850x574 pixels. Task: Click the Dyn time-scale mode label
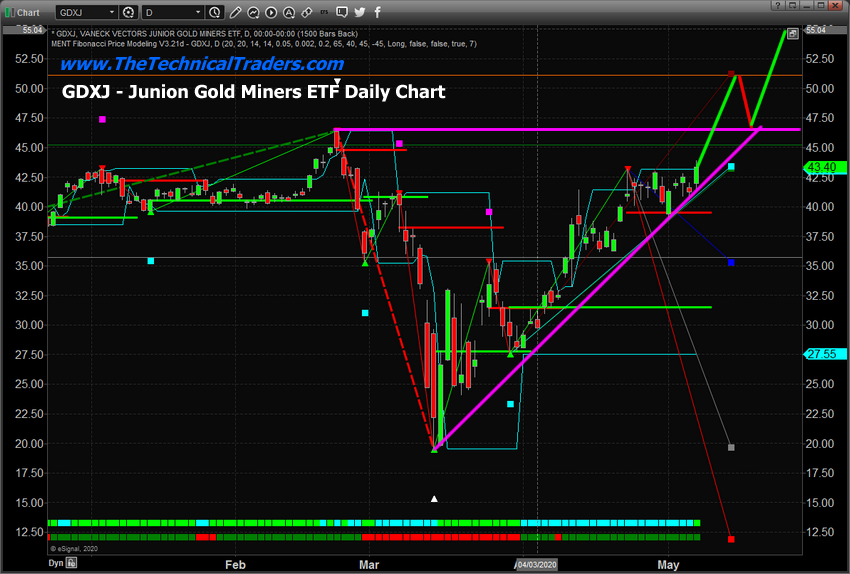pyautogui.click(x=56, y=563)
